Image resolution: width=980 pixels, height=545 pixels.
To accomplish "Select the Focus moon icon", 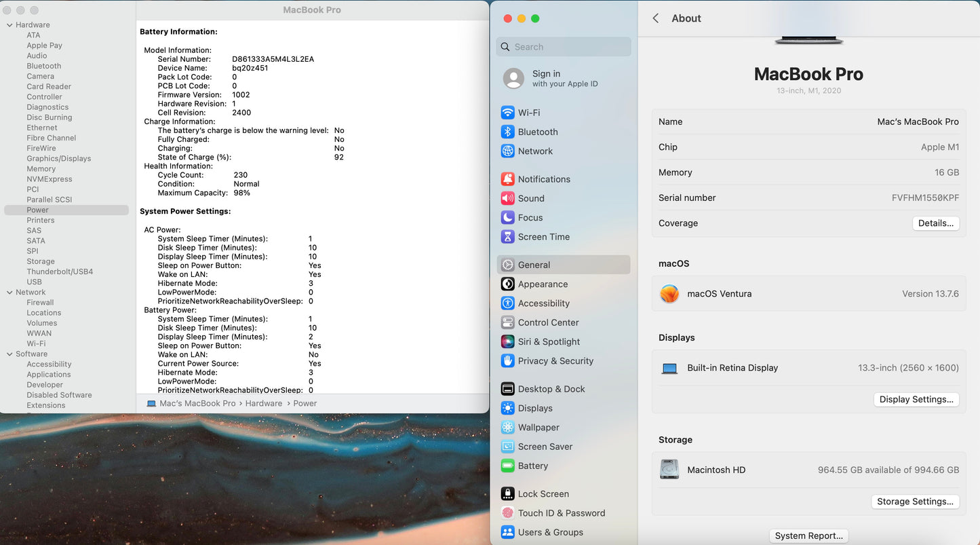I will [x=507, y=218].
